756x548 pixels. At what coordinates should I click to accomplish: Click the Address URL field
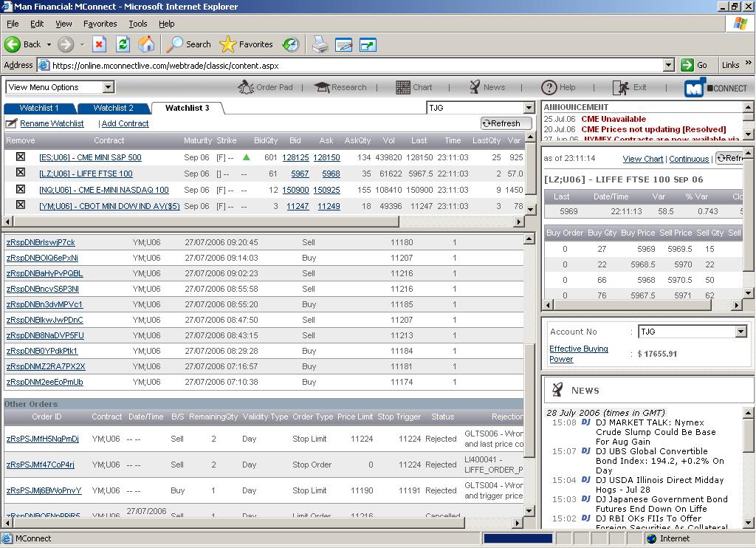[x=357, y=65]
